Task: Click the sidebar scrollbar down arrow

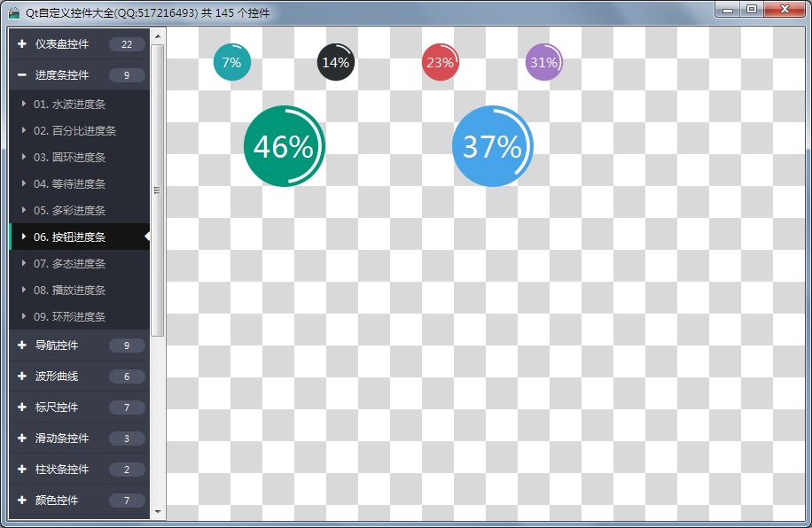Action: pos(158,511)
